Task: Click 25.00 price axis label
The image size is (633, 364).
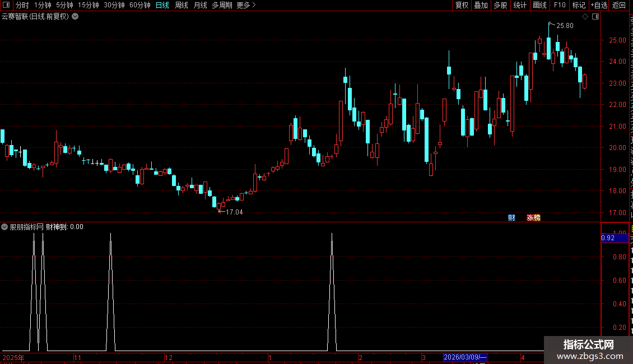Action: (618, 40)
